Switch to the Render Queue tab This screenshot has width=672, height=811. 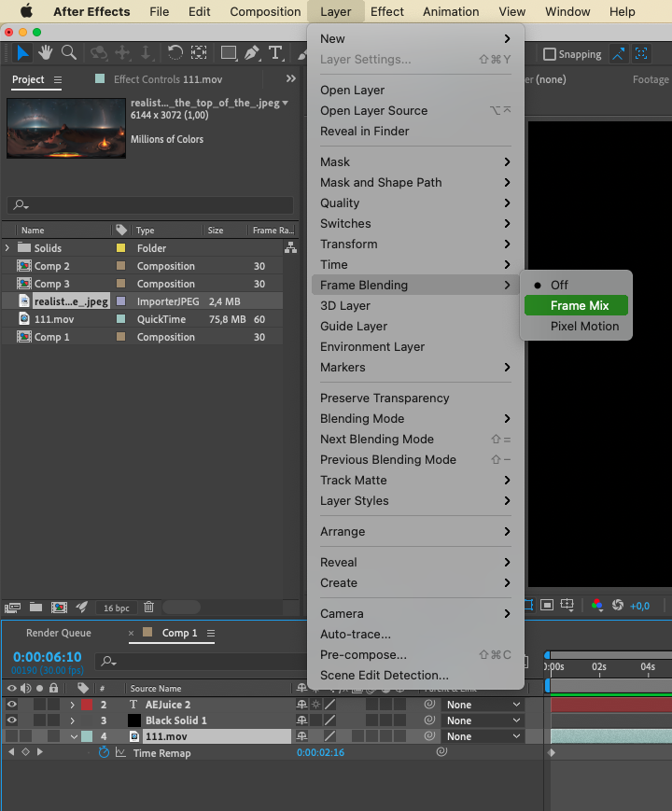pos(59,633)
